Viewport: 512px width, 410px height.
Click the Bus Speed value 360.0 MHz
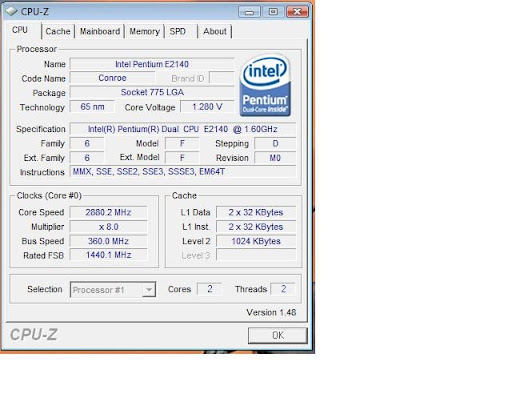(108, 241)
